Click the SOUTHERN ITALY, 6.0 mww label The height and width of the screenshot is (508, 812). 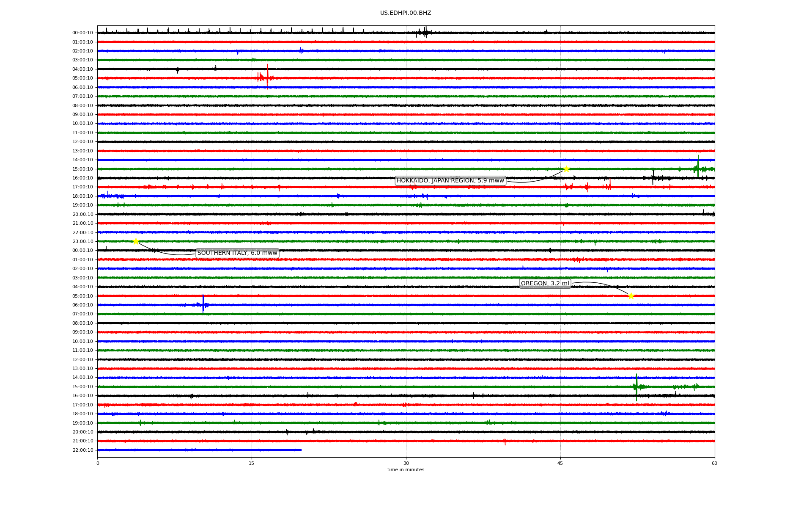[x=237, y=253]
